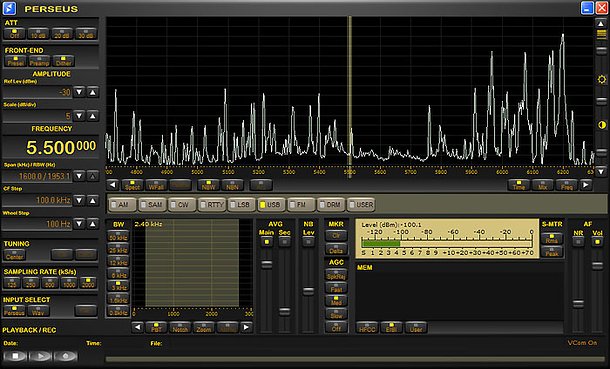This screenshot has width=610, height=369.
Task: Set AGC to Fast
Action: (x=336, y=288)
